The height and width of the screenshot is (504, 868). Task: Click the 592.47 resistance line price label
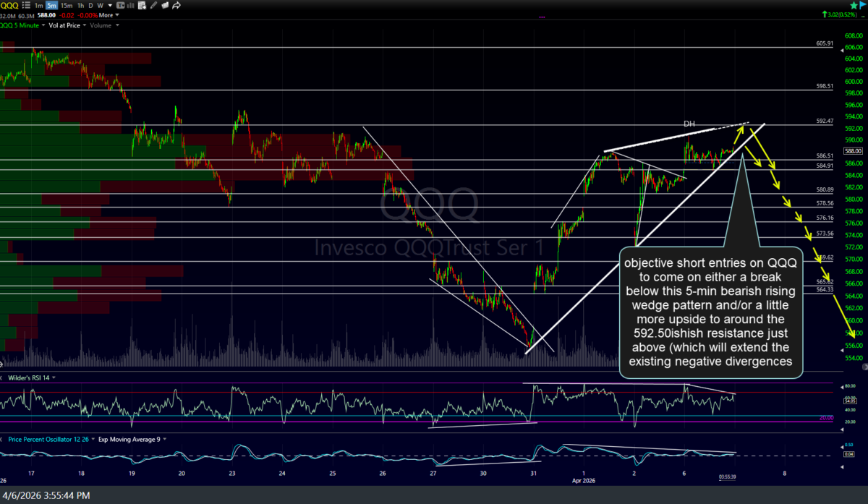[825, 121]
